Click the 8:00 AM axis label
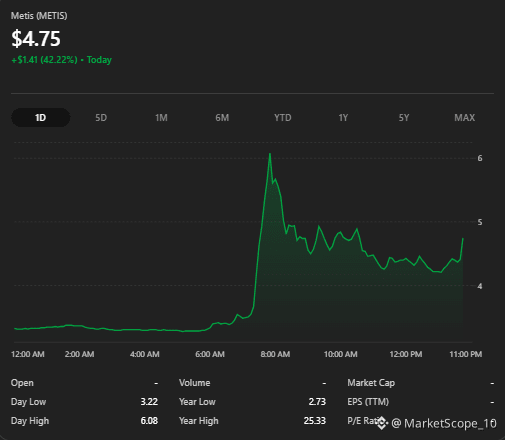Screen dimensions: 505x440 click(x=275, y=354)
